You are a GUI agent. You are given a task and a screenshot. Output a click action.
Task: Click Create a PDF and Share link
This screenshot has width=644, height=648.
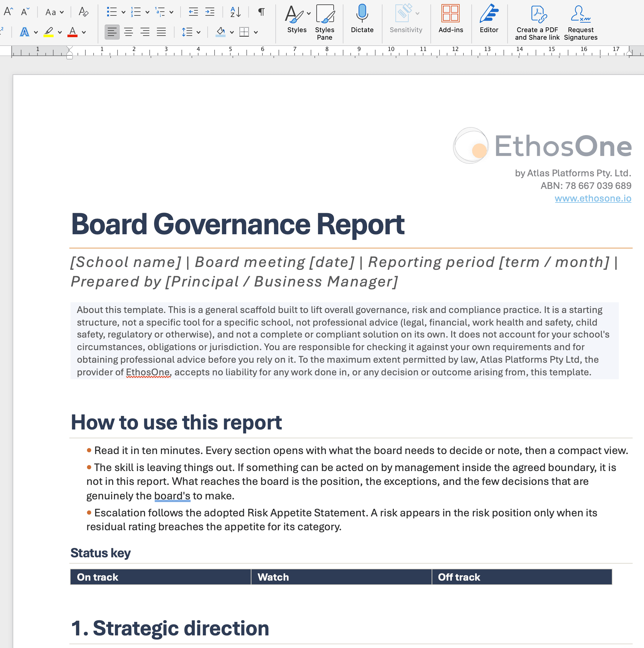[537, 23]
